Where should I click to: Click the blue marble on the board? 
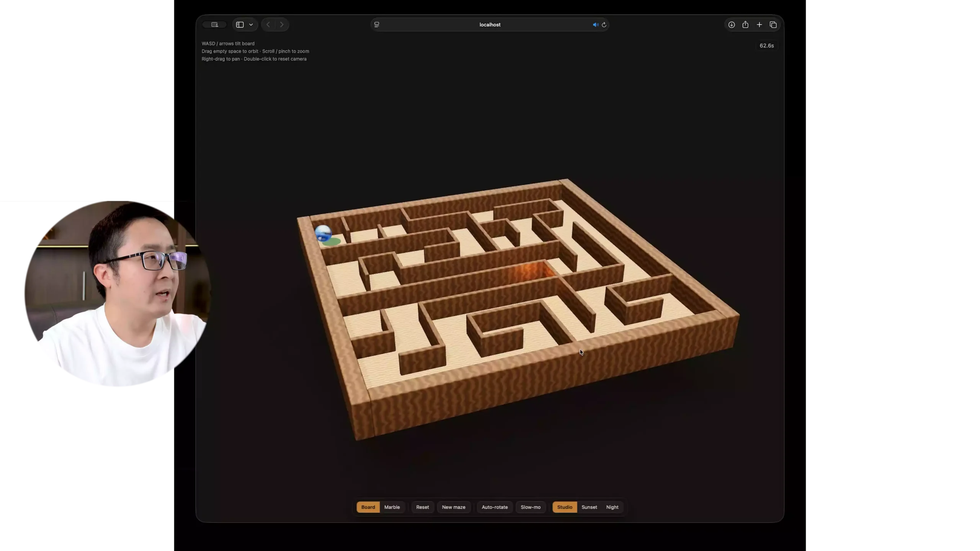(x=323, y=233)
